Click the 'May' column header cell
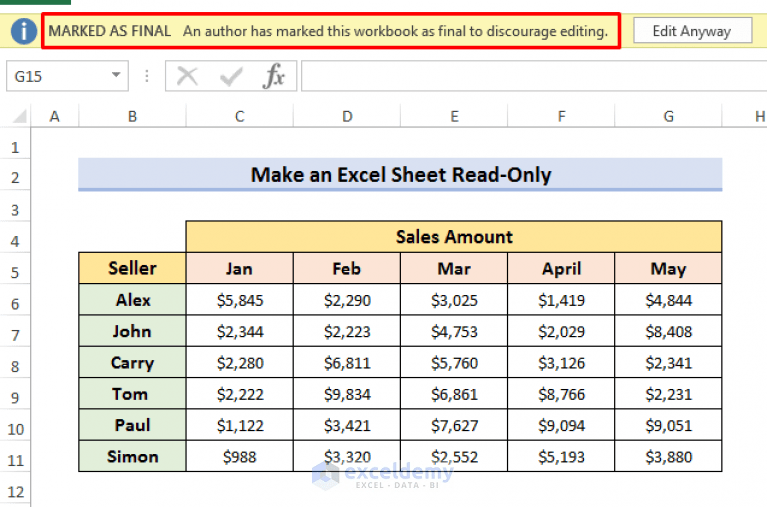This screenshot has width=767, height=507. click(668, 268)
